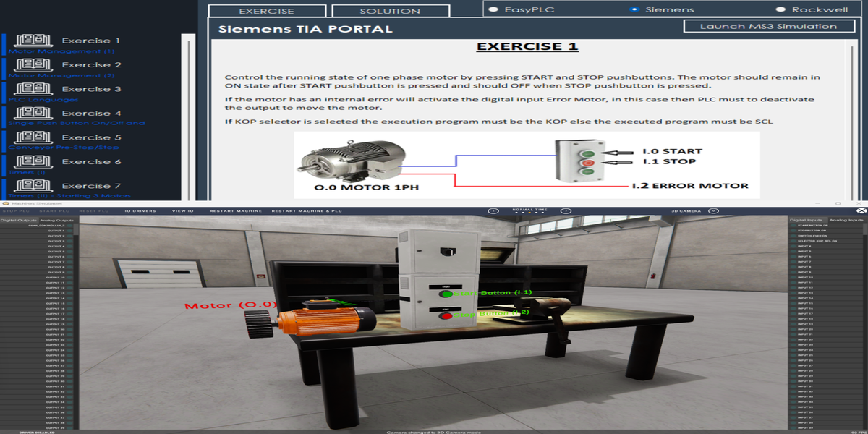Click DRIVER DISABLED status text
This screenshot has height=434, width=868.
click(37, 432)
